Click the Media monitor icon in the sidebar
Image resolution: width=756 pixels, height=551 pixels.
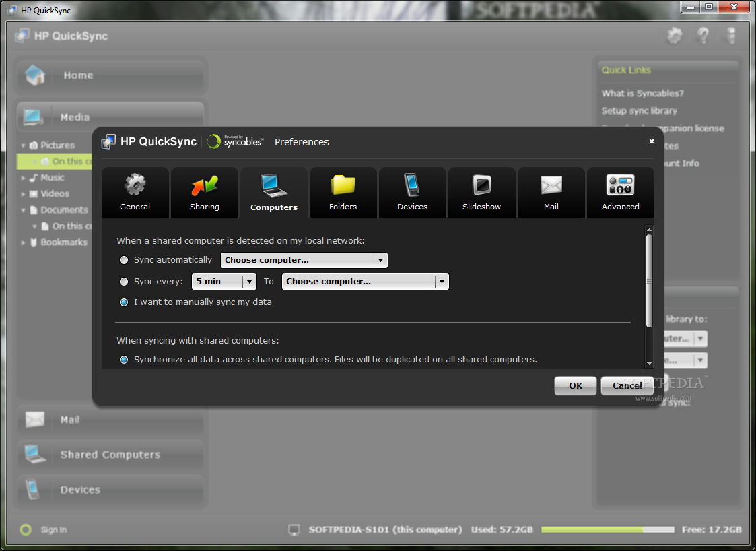(33, 117)
